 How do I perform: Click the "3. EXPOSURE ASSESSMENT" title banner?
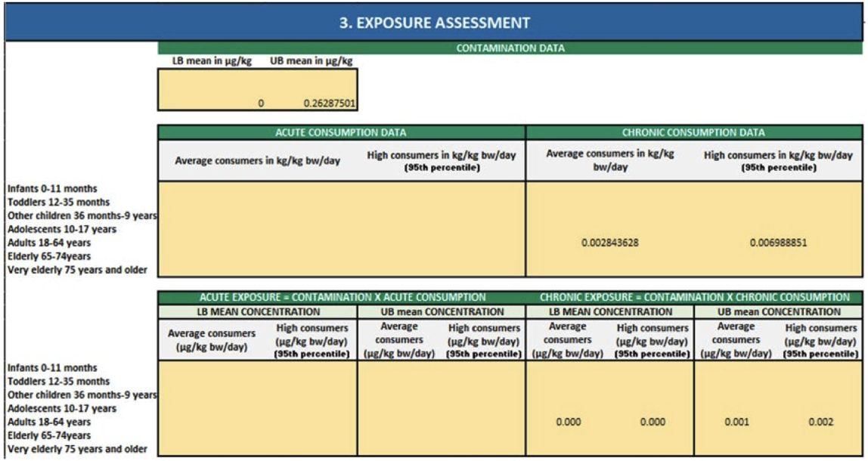[x=434, y=22]
